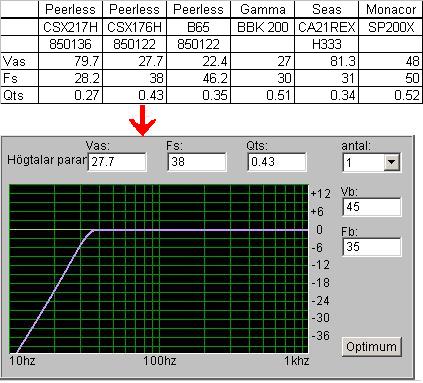Click the Qts value 0.35
Image resolution: width=423 pixels, height=383 pixels.
click(198, 95)
